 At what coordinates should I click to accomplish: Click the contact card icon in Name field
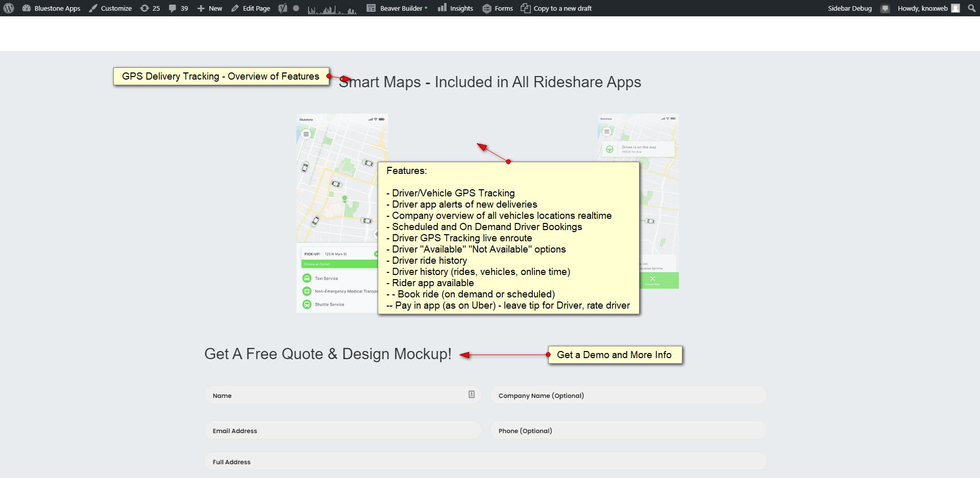point(471,394)
